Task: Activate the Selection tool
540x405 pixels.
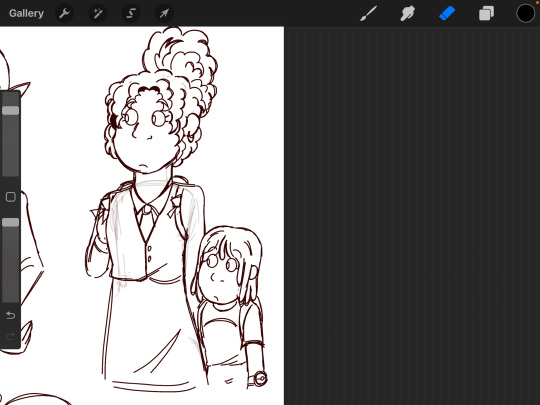Action: tap(131, 13)
